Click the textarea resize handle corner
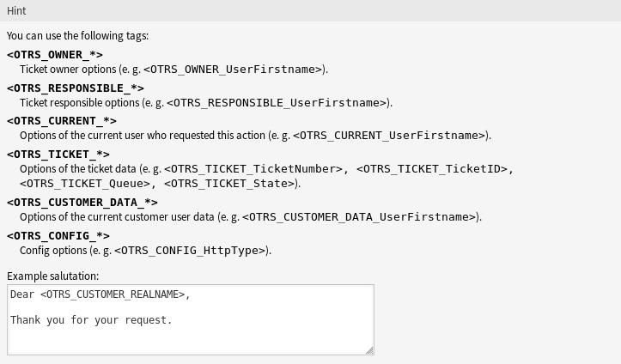The width and height of the screenshot is (621, 364). (x=369, y=350)
